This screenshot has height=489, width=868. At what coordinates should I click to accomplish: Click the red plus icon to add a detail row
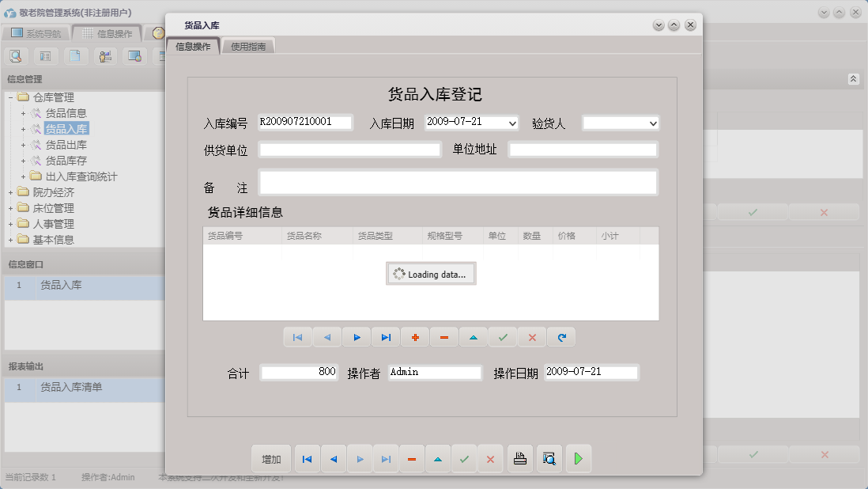click(x=415, y=336)
